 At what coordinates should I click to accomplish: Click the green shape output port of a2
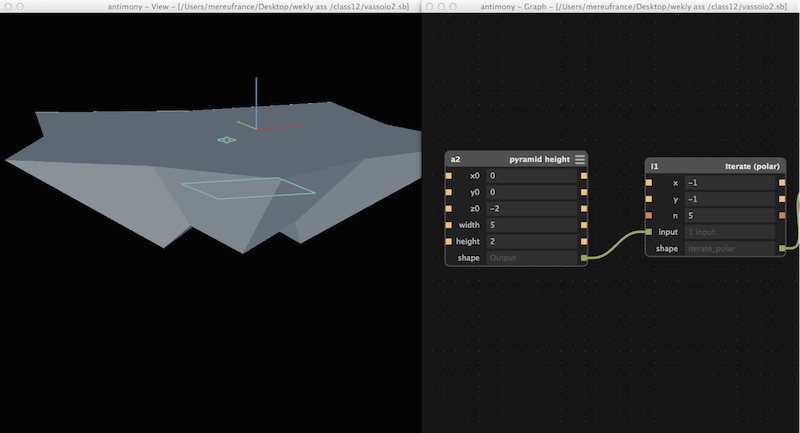(x=584, y=258)
